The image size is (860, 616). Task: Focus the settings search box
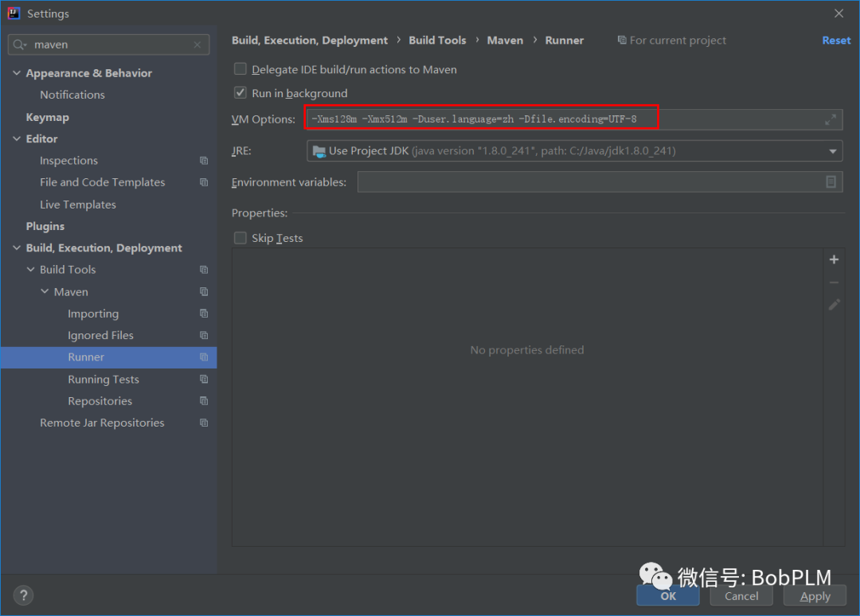tap(108, 45)
